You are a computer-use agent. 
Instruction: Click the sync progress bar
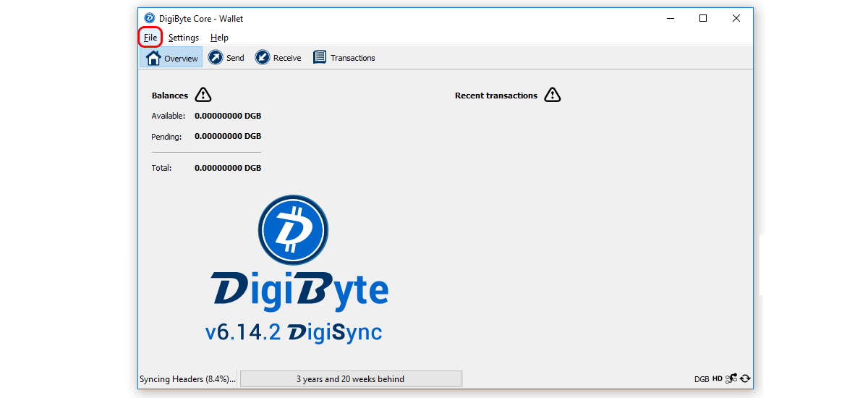coord(350,378)
